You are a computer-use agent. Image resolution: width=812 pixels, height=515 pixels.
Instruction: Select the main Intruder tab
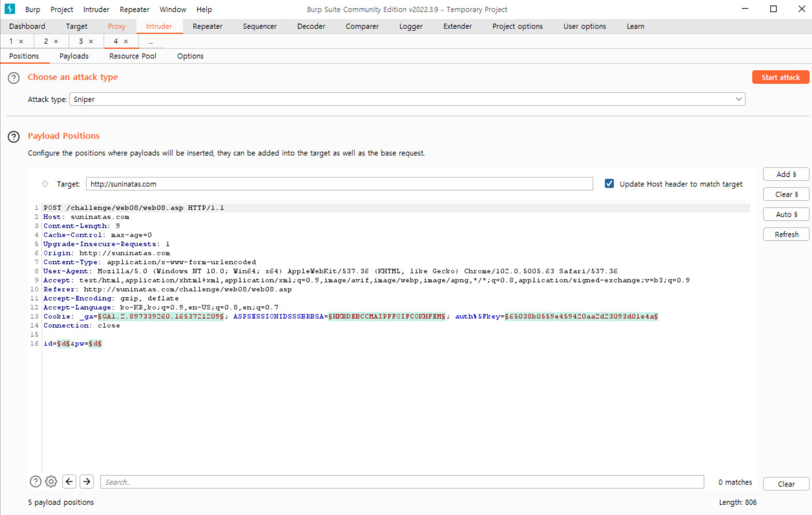(159, 26)
